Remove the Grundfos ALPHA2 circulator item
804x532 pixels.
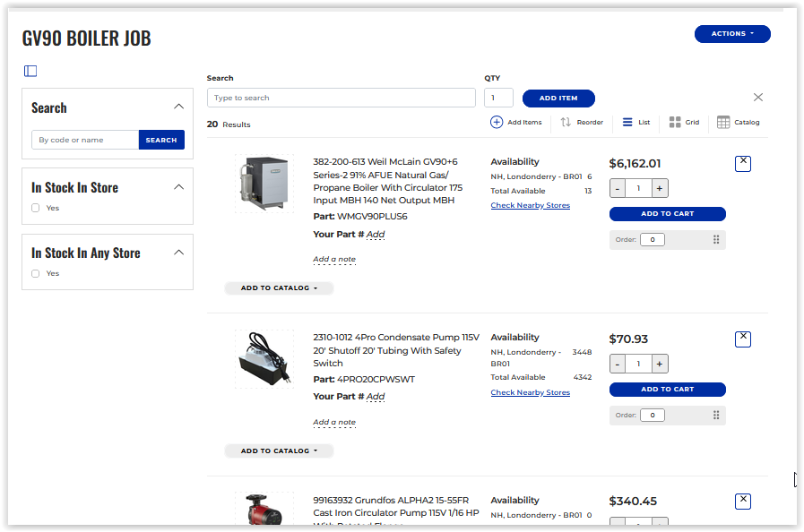coord(742,501)
